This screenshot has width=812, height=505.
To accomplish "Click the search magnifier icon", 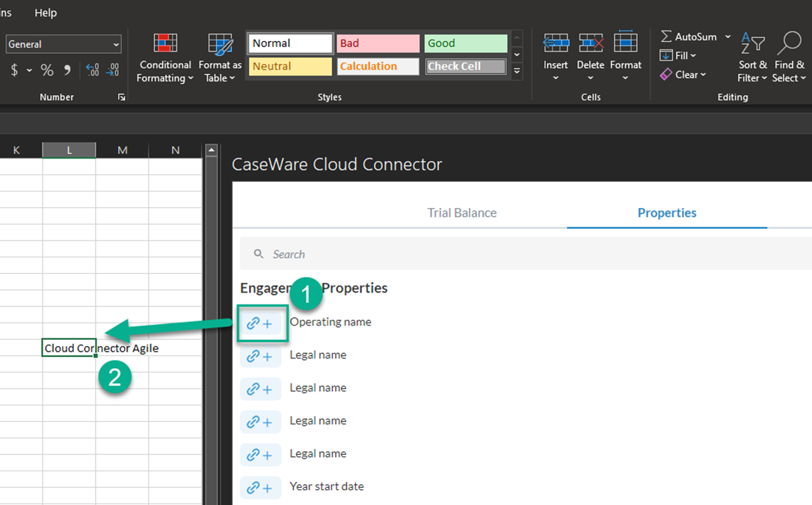I will [259, 254].
